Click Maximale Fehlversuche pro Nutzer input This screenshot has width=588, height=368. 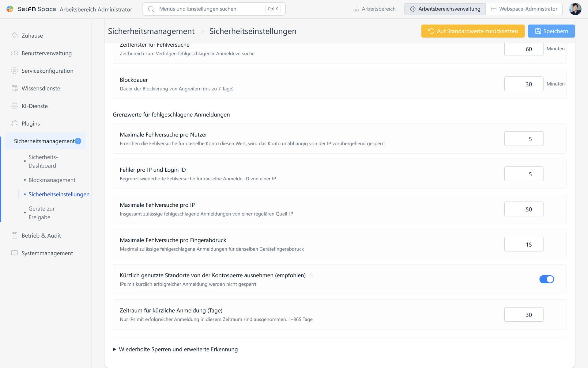(x=524, y=139)
